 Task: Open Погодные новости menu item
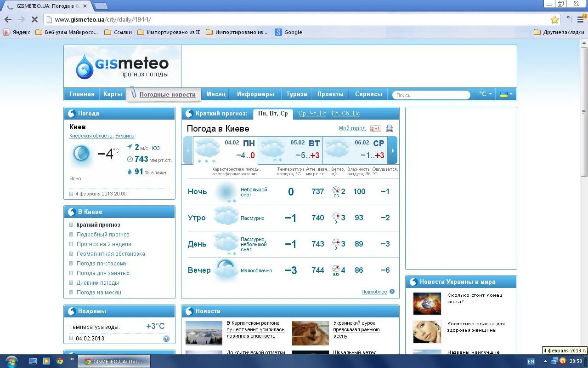pos(168,94)
